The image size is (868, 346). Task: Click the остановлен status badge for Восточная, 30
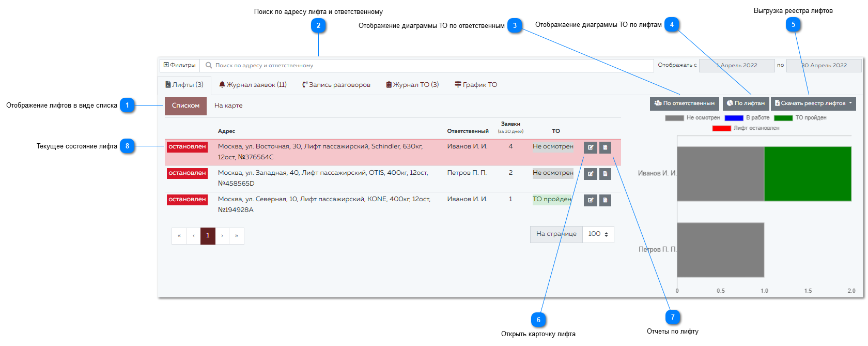coord(187,147)
